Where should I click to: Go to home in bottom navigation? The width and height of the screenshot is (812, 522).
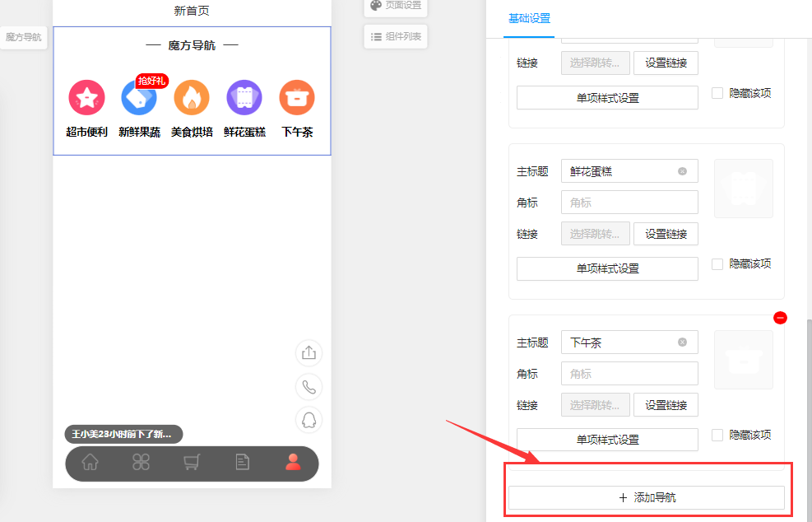point(90,463)
